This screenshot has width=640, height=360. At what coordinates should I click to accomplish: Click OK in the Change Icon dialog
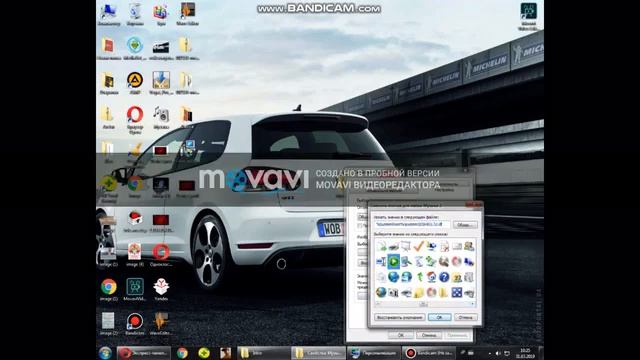tap(439, 317)
